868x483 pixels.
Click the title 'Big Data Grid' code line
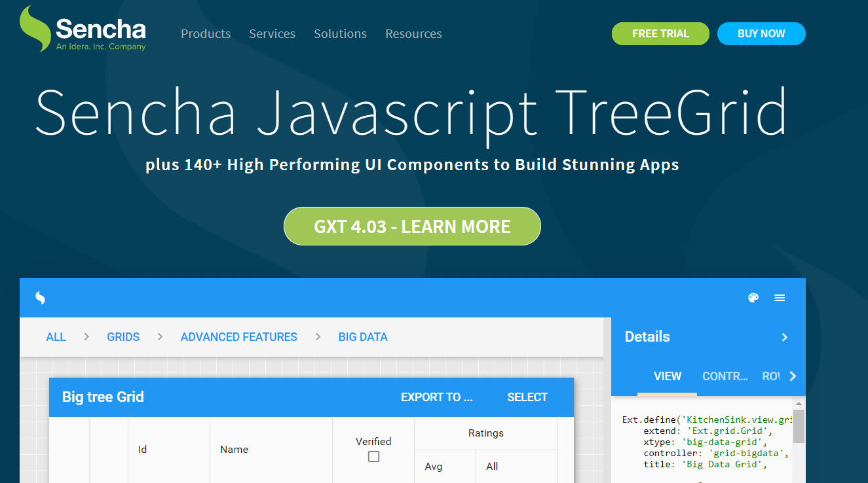pyautogui.click(x=705, y=465)
